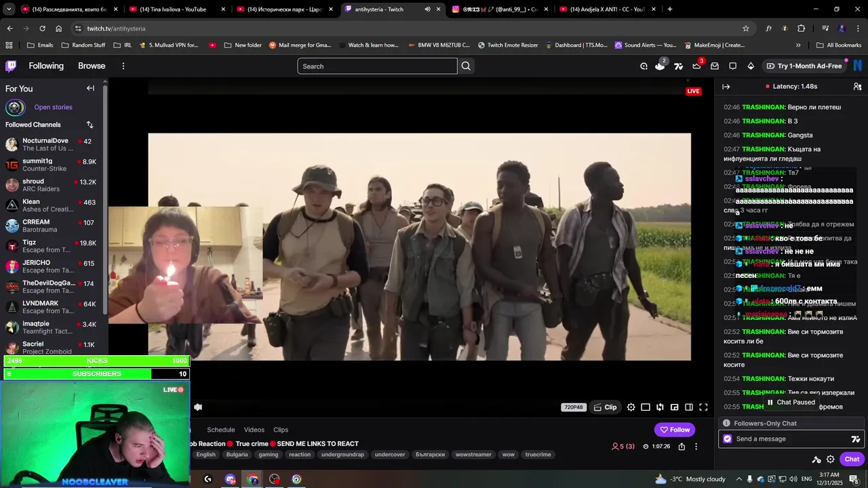Open chat settings gear icon

830,460
